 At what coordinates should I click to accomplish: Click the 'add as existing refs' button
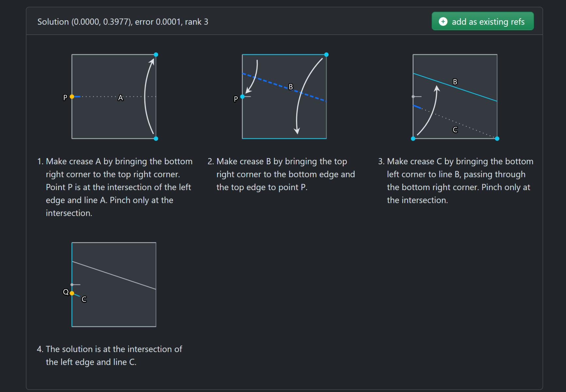[482, 22]
